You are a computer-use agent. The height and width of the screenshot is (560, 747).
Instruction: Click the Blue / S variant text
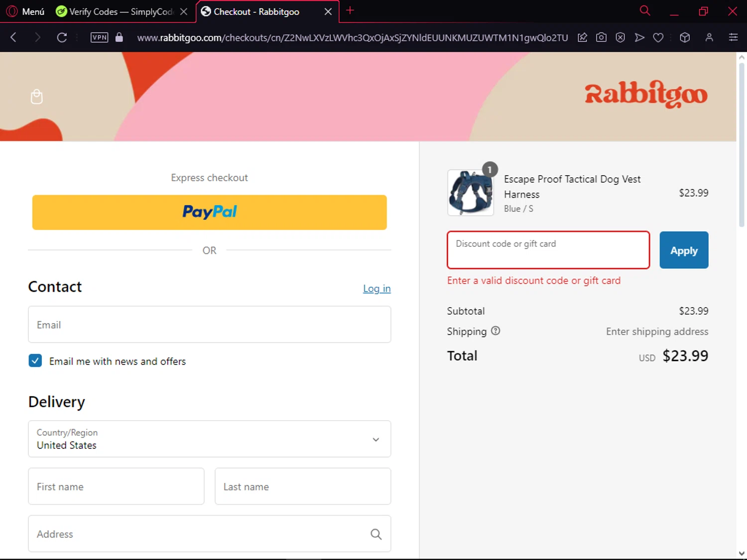point(518,209)
